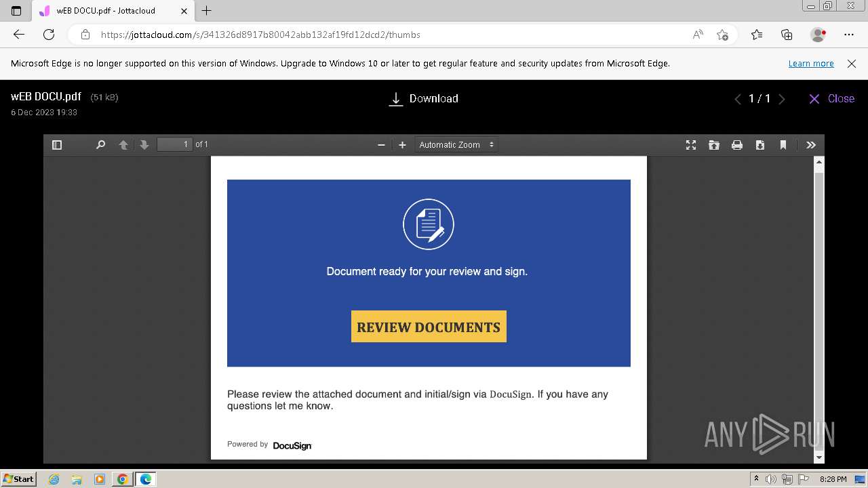Click the document-and-pen icon in the PDF
The width and height of the screenshot is (868, 488).
[x=429, y=224]
